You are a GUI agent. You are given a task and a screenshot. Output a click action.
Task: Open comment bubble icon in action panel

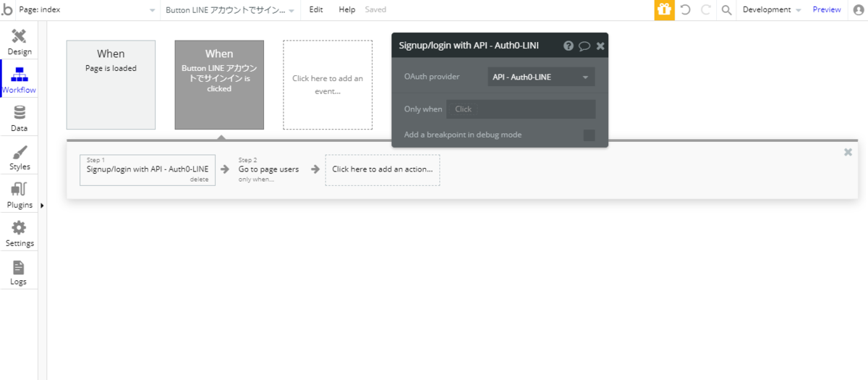click(x=584, y=46)
